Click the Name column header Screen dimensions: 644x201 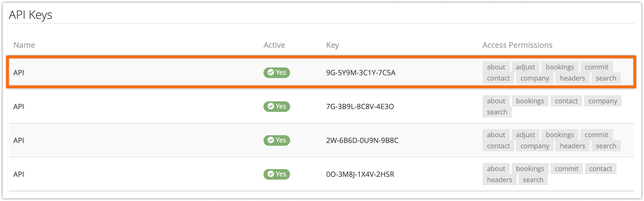24,45
